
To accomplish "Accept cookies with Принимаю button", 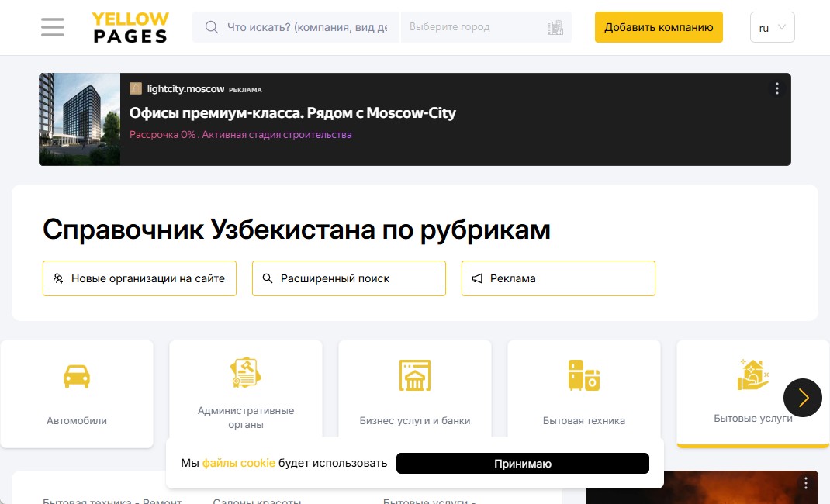I will (522, 464).
